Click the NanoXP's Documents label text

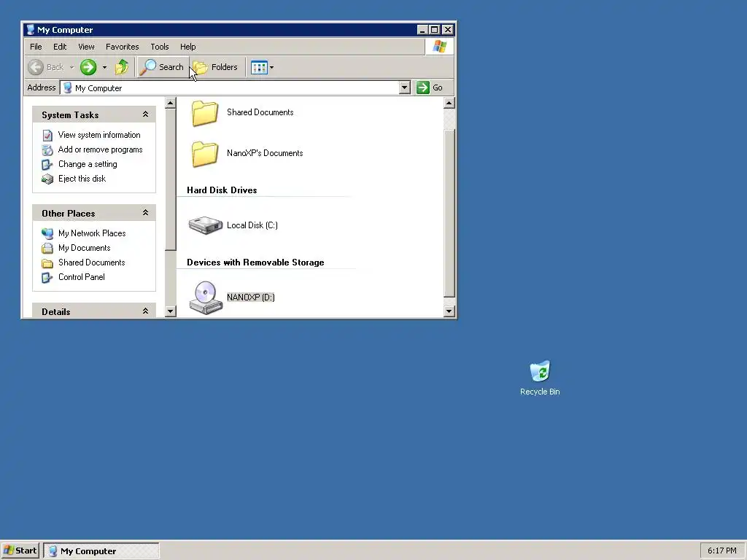[x=265, y=153]
